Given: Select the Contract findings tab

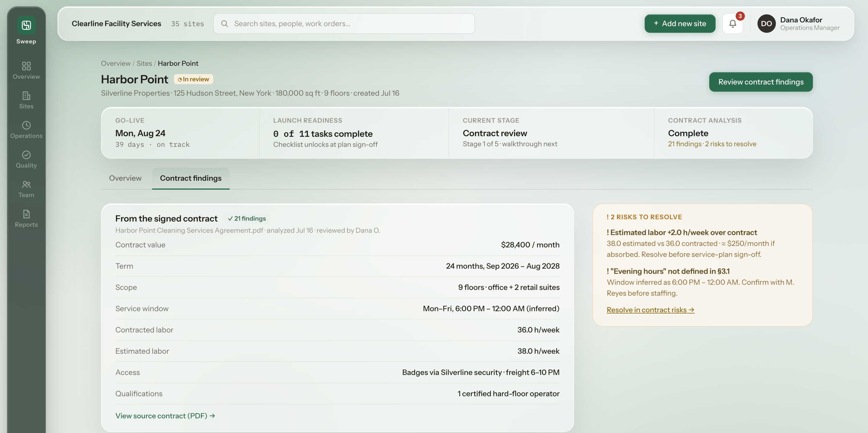Looking at the screenshot, I should tap(191, 178).
